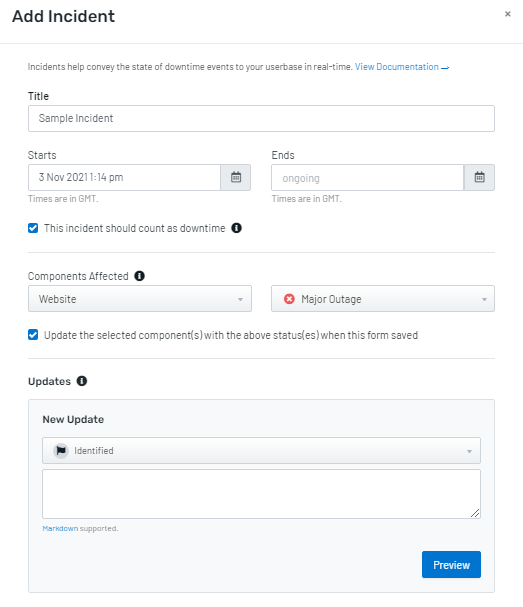Toggle 'Update the selected component(s)' checkbox
This screenshot has height=607, width=523.
pos(33,334)
